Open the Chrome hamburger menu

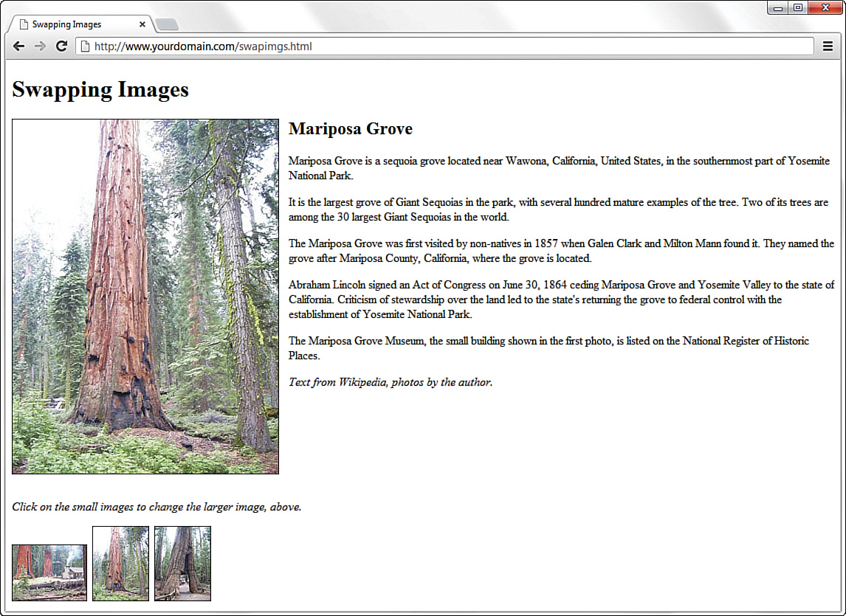(x=828, y=46)
